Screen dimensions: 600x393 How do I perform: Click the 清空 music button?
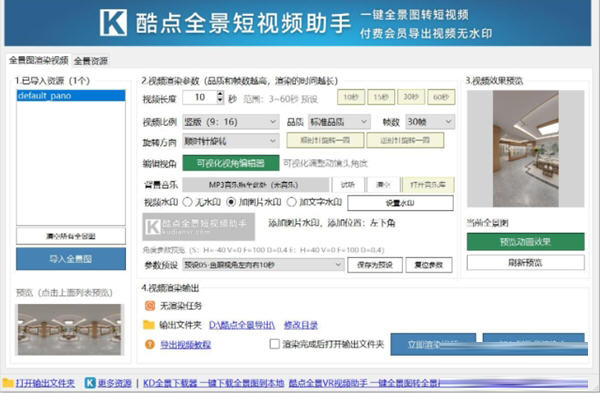(x=383, y=185)
